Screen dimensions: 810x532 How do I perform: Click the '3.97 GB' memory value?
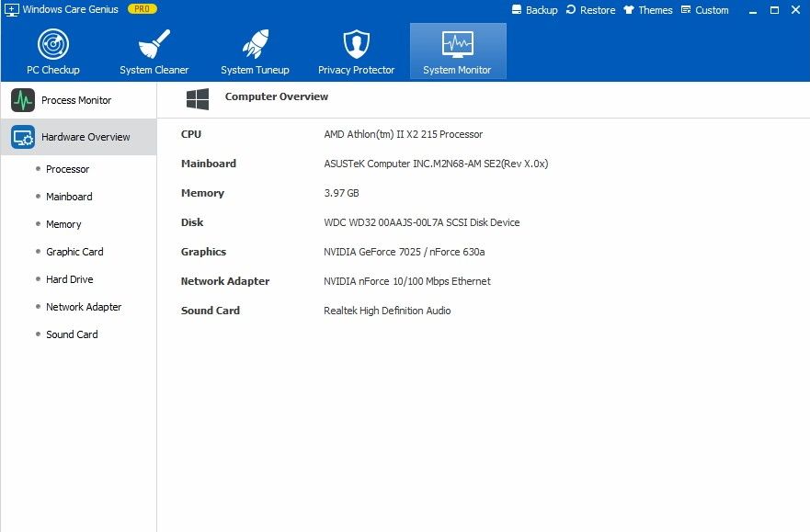pyautogui.click(x=341, y=193)
